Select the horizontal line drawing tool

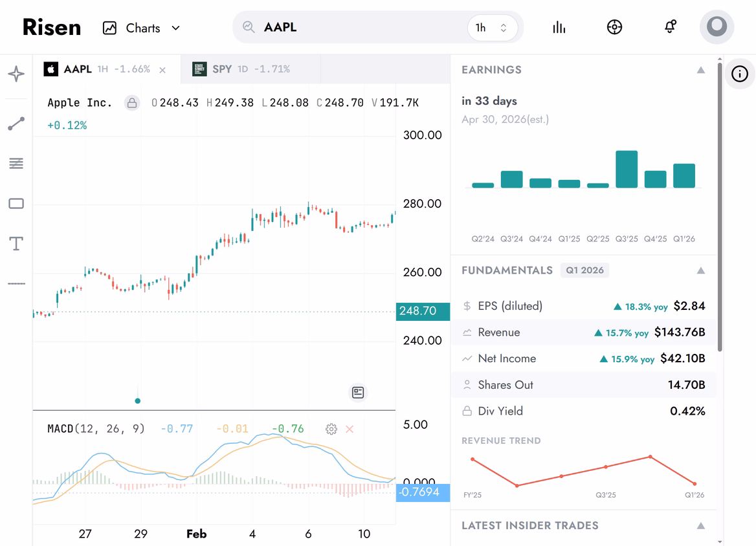coord(16,283)
